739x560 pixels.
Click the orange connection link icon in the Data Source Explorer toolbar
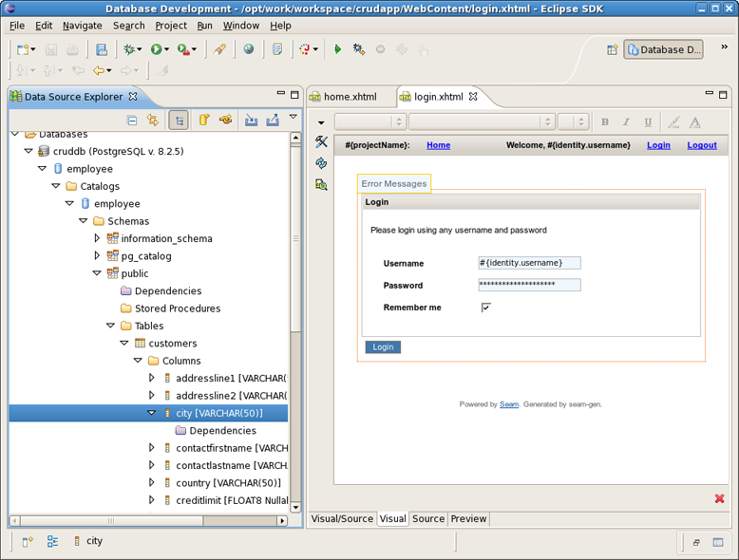226,121
